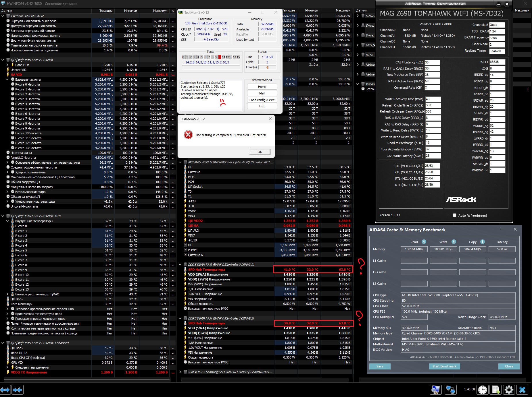Screen dimensions: 532x397
Task: Click the clock icon beside Частота шины
Action: (8, 153)
